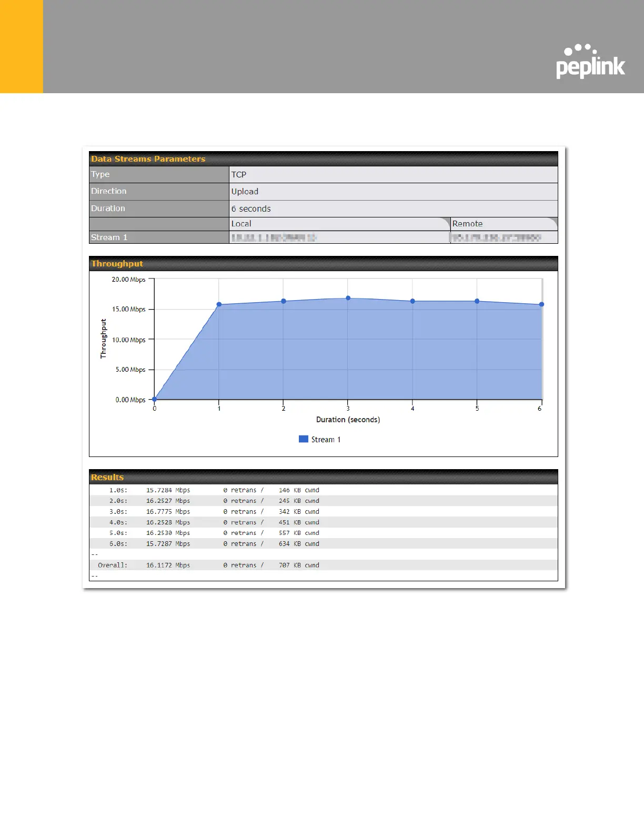
Task: Click the data point at 1 second
Action: point(219,304)
